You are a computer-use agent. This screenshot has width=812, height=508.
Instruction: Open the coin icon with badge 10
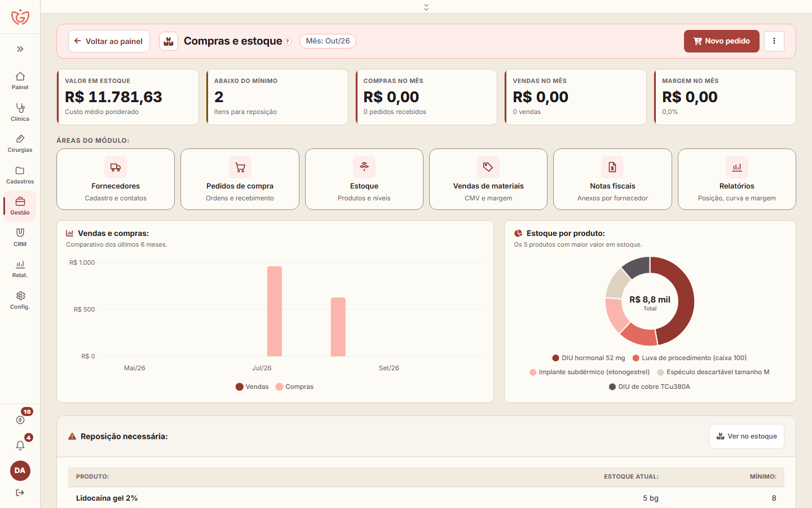click(x=20, y=420)
